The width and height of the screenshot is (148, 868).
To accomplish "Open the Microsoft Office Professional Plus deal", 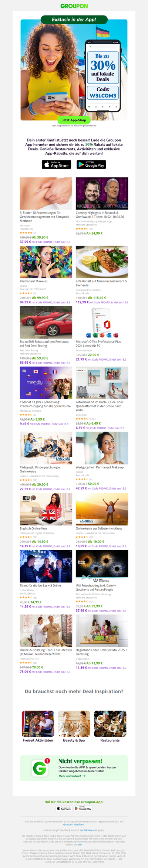I will tap(98, 344).
